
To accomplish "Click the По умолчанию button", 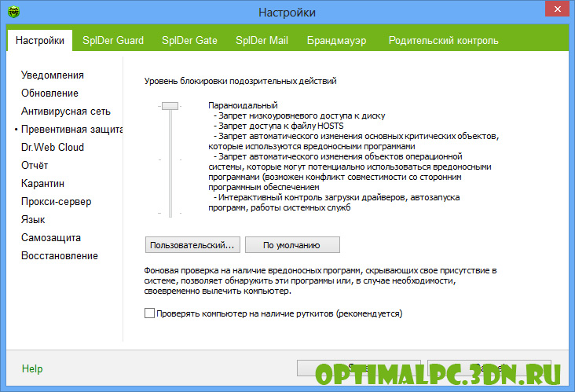I will point(292,245).
